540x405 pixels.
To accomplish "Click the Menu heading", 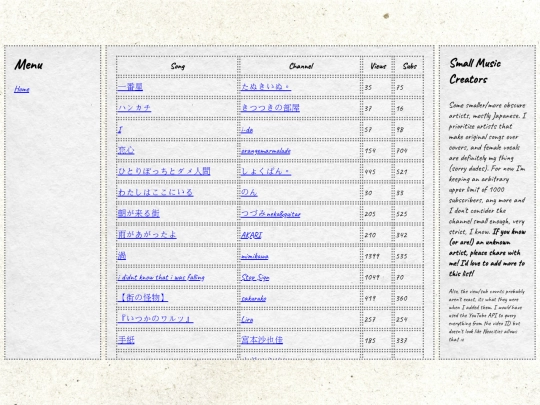I will [29, 65].
